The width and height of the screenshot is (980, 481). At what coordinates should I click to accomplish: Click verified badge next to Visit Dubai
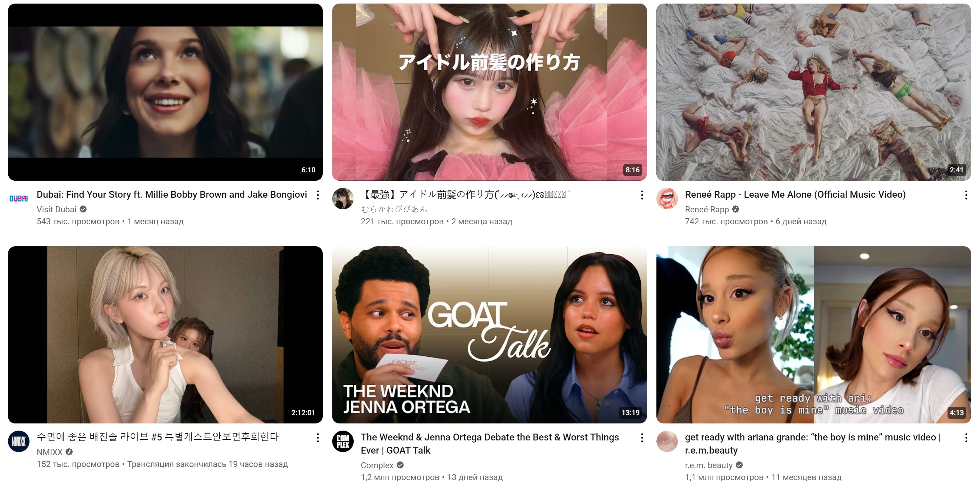click(83, 209)
